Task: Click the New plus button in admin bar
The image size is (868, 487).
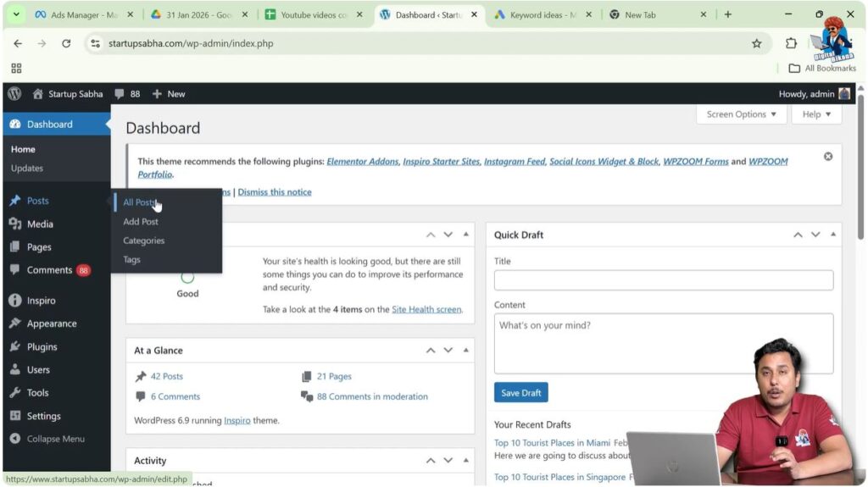Action: tap(169, 94)
